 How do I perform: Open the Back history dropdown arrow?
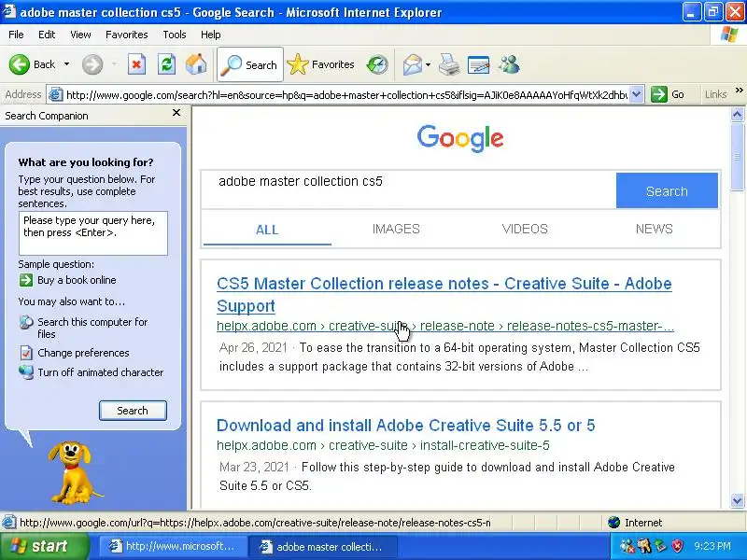(x=66, y=64)
